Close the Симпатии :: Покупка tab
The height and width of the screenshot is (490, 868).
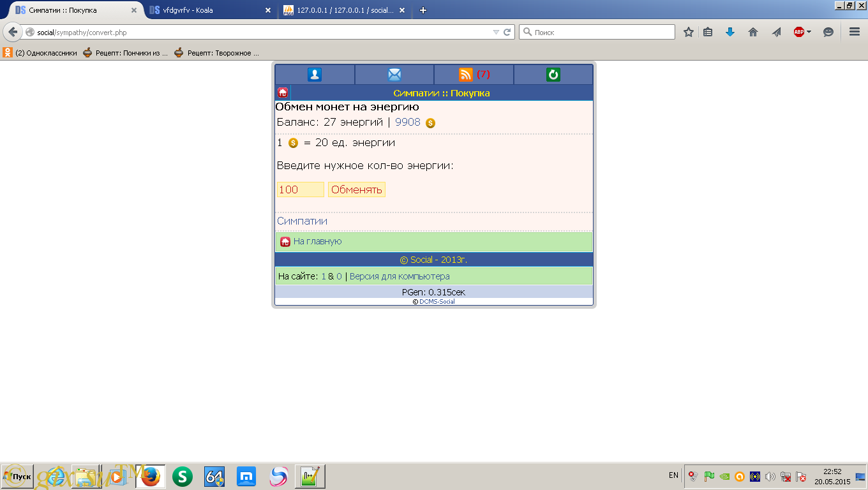click(x=133, y=10)
